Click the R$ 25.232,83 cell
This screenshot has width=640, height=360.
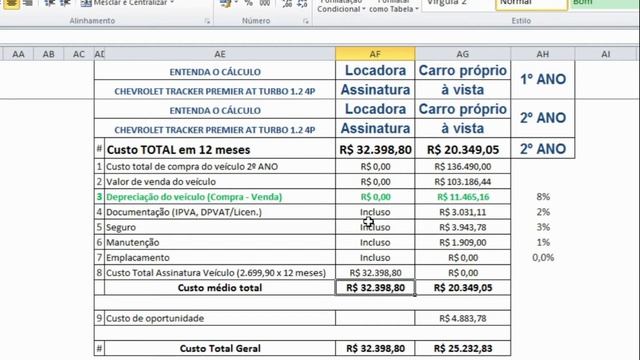click(462, 348)
